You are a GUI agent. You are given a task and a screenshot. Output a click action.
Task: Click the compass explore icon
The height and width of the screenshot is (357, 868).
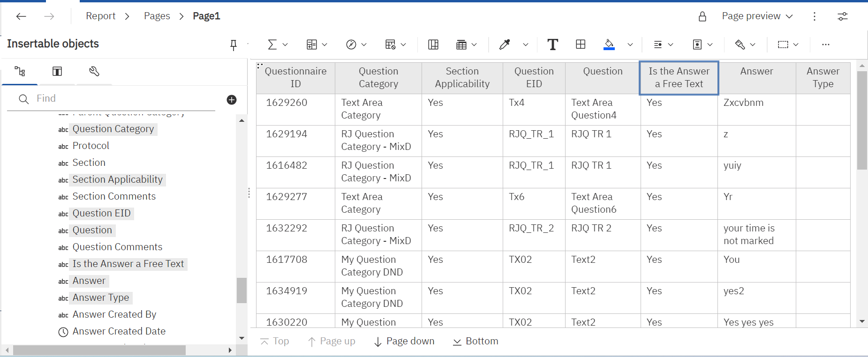[x=351, y=45]
